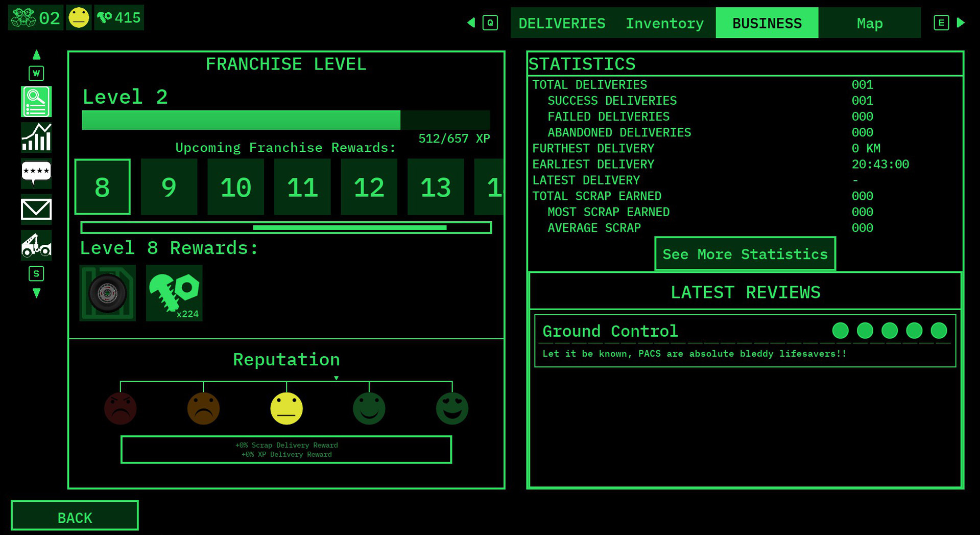This screenshot has height=535, width=980.
Task: Click the franchise rewards horizontal scrollbar
Action: click(x=286, y=227)
